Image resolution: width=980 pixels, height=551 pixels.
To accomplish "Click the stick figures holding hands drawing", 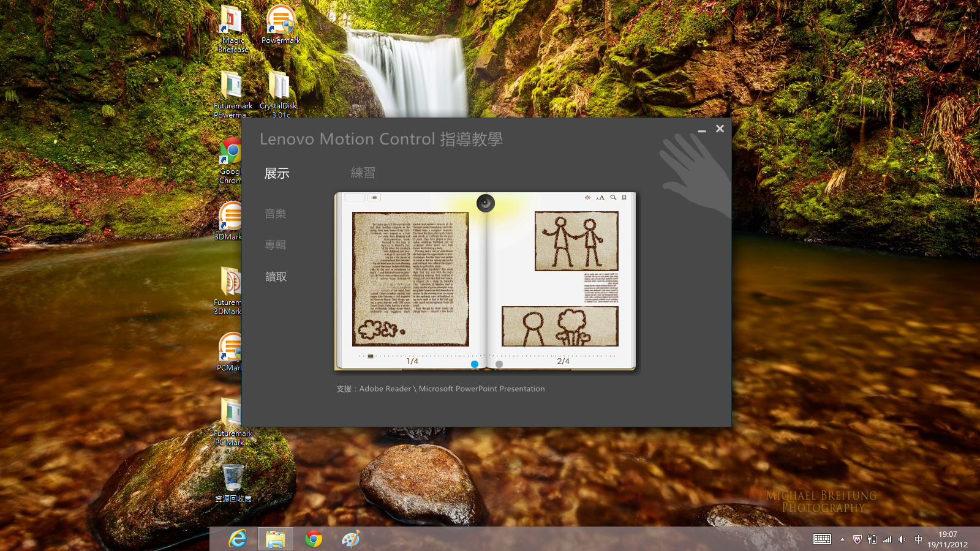I will point(576,241).
